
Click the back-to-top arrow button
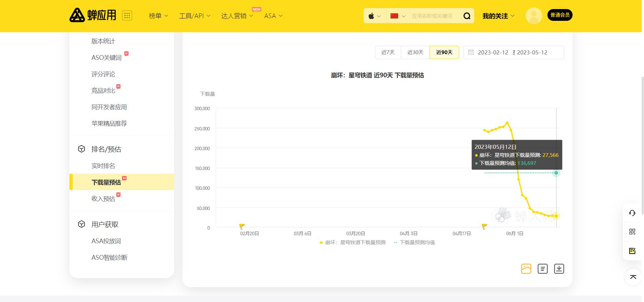[x=633, y=277]
